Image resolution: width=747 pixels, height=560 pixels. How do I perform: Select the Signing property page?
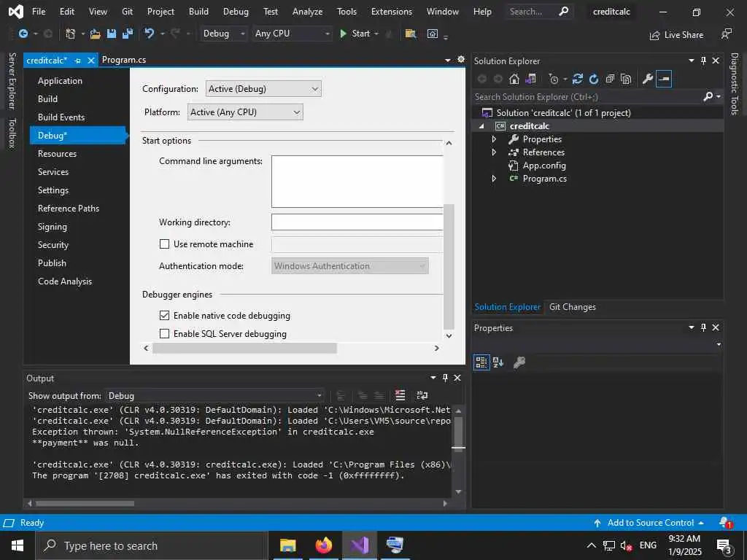tap(53, 227)
